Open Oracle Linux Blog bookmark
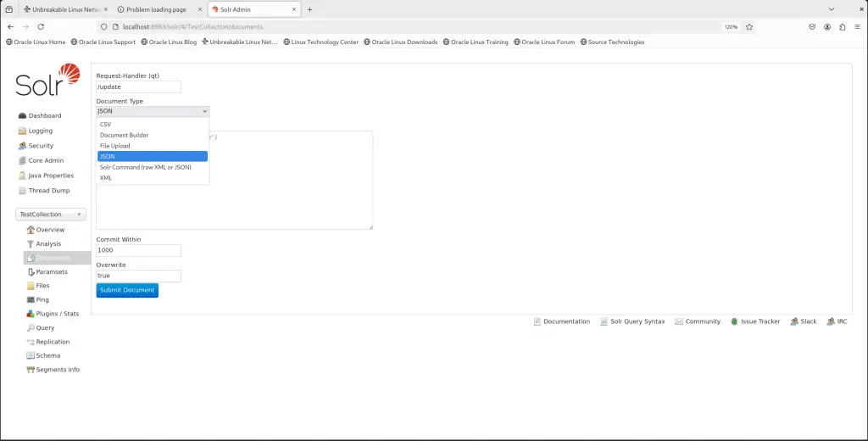The width and height of the screenshot is (868, 441). [x=169, y=42]
